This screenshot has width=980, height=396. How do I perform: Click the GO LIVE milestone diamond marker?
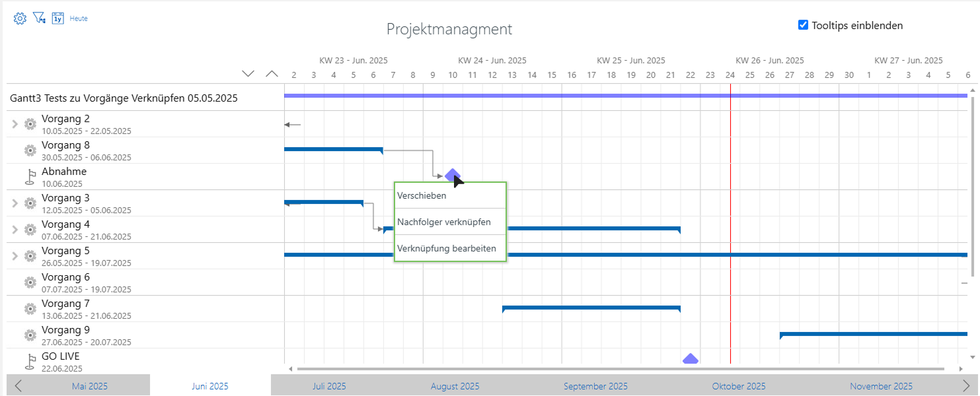(691, 358)
